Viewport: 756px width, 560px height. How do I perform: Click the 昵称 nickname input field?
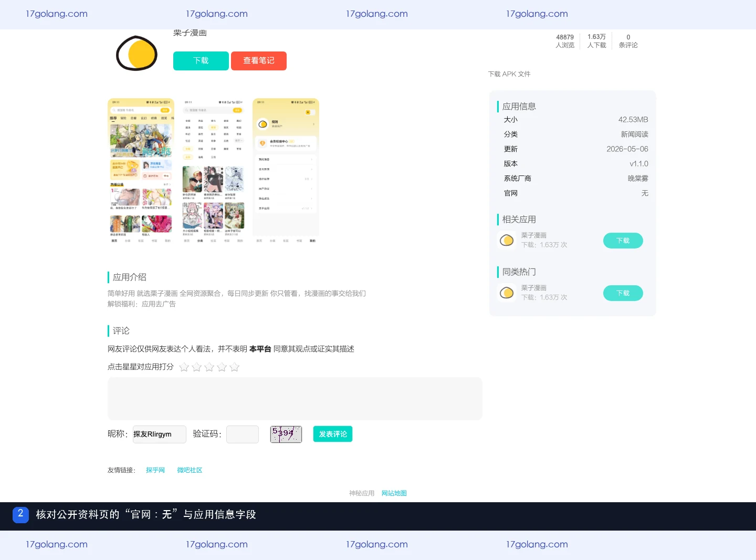coord(160,434)
